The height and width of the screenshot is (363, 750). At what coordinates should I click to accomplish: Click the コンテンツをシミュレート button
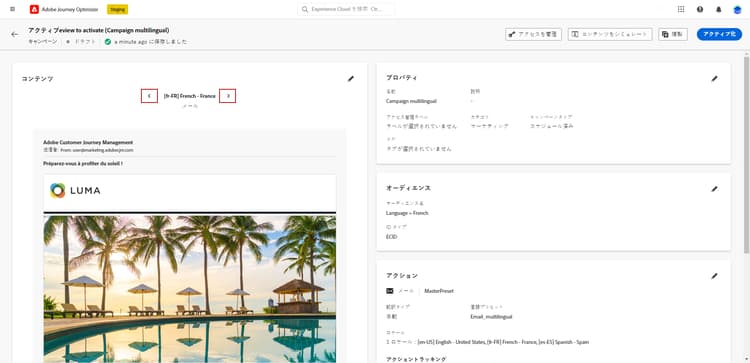pyautogui.click(x=610, y=34)
